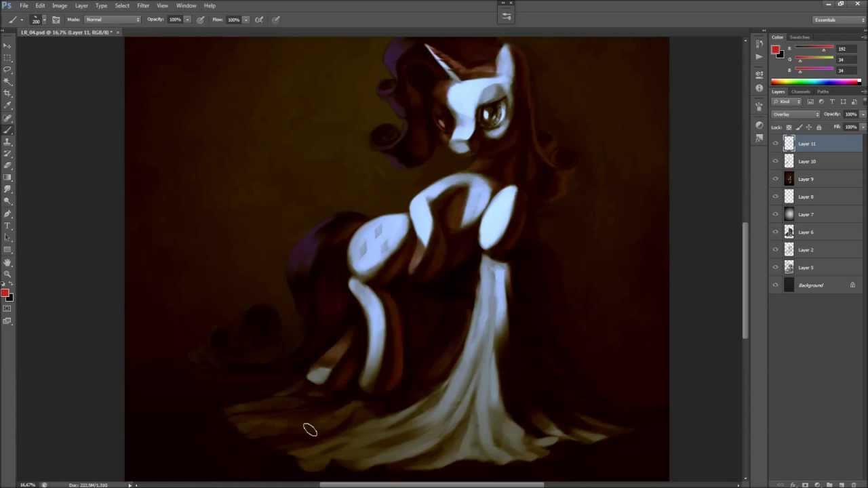The width and height of the screenshot is (868, 488).
Task: Toggle visibility of Layer 7
Action: point(775,214)
